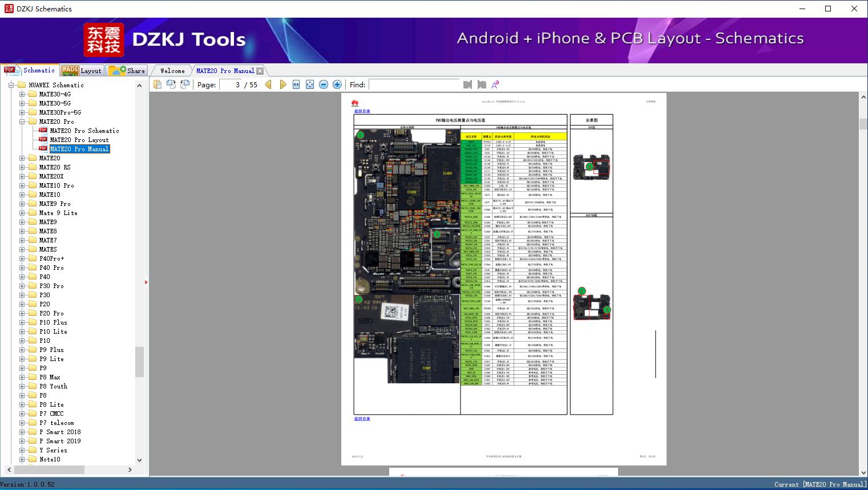Screen dimensions: 868x490
Task: Switch to the Layout tab
Action: tap(82, 71)
